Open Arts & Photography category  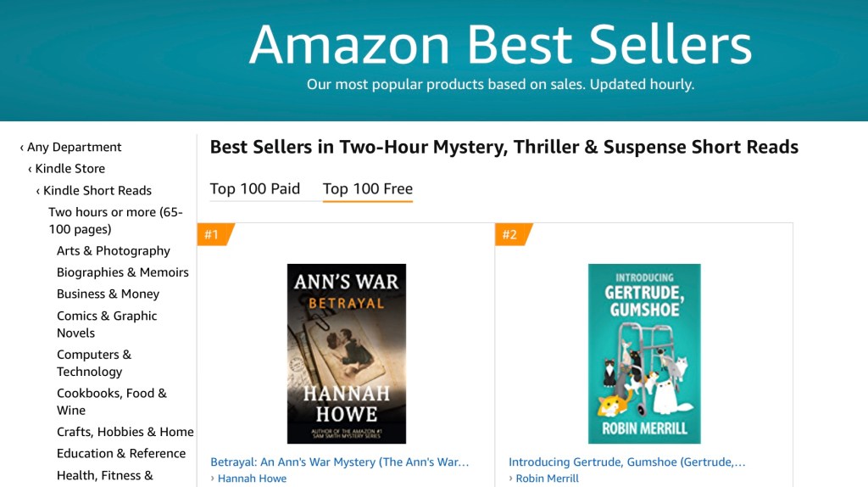click(x=114, y=250)
